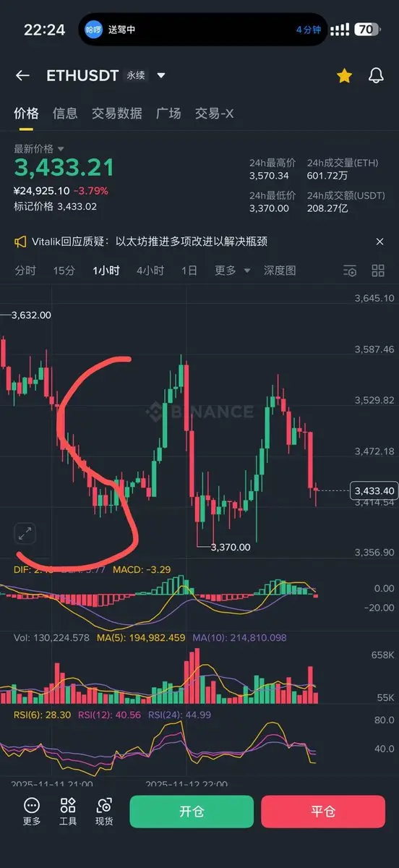Toggle the favorite star icon
The image size is (399, 868).
coord(344,75)
